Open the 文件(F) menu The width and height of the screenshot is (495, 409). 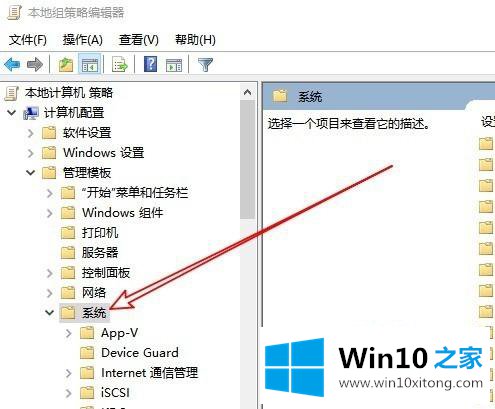pyautogui.click(x=28, y=40)
